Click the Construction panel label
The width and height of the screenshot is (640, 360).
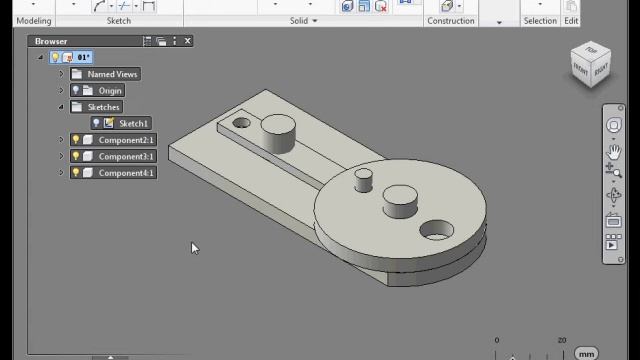pyautogui.click(x=451, y=21)
